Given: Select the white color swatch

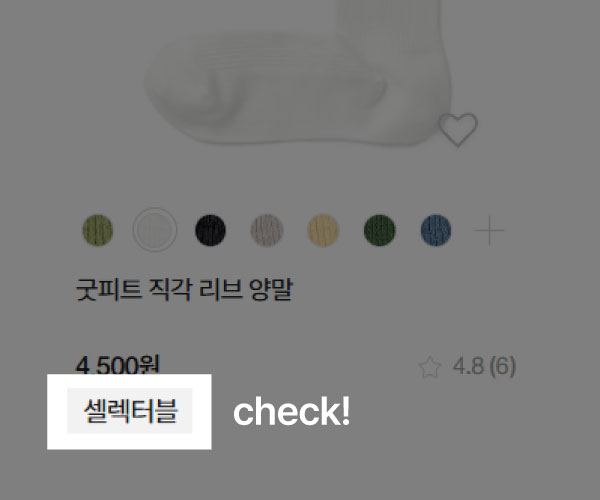Looking at the screenshot, I should click(155, 230).
